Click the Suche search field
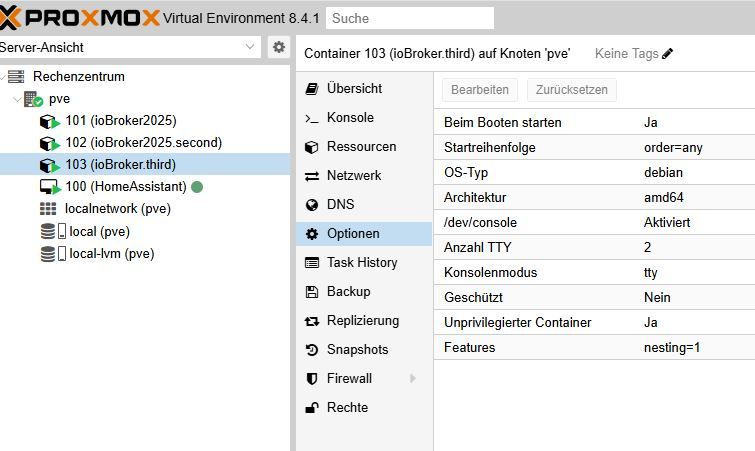The width and height of the screenshot is (755, 451). coord(410,18)
